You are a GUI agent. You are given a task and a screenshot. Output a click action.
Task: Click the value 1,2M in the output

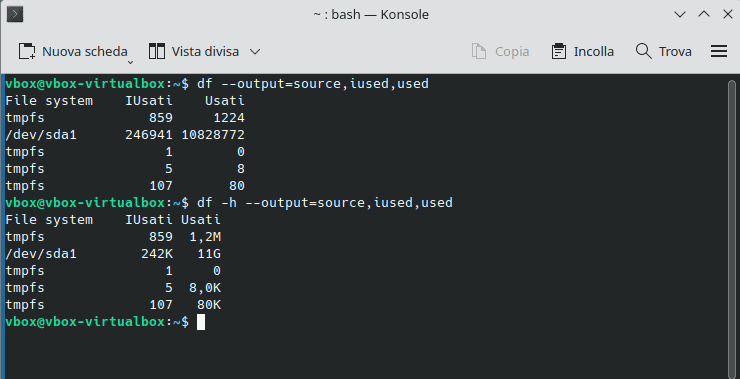[x=205, y=237]
